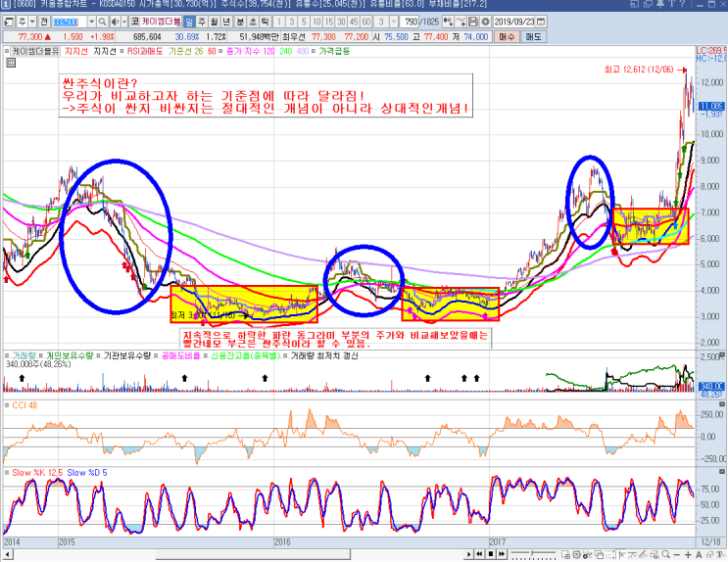Select the 분 (minute) period toggle
Image resolution: width=728 pixels, height=562 pixels.
(240, 22)
